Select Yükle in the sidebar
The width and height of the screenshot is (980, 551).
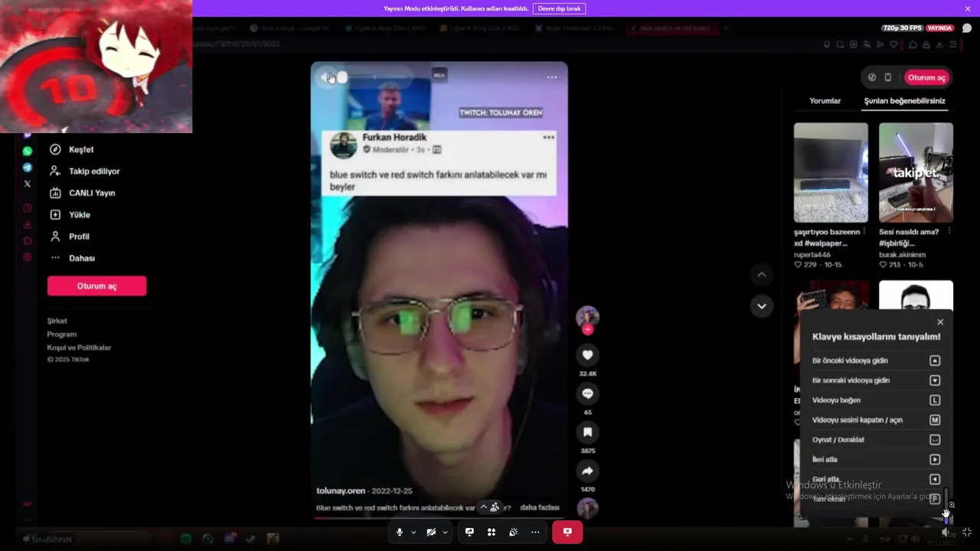pos(70,215)
